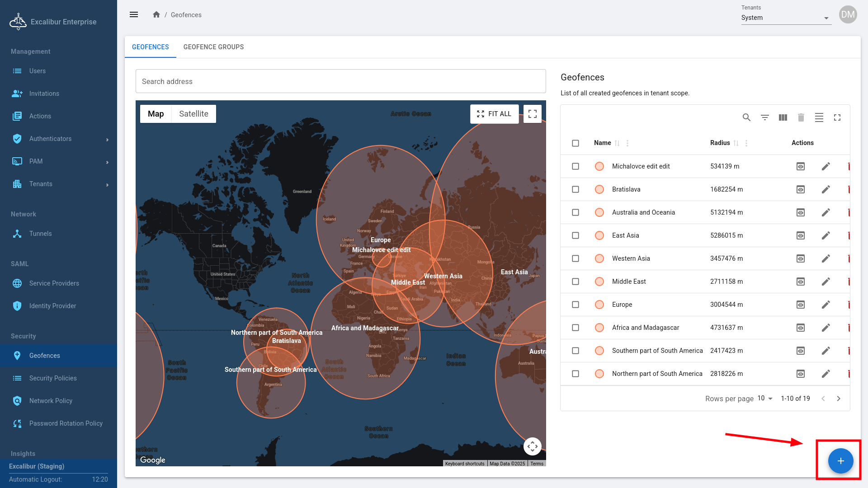
Task: Click the blue add geofence plus button
Action: [x=840, y=461]
